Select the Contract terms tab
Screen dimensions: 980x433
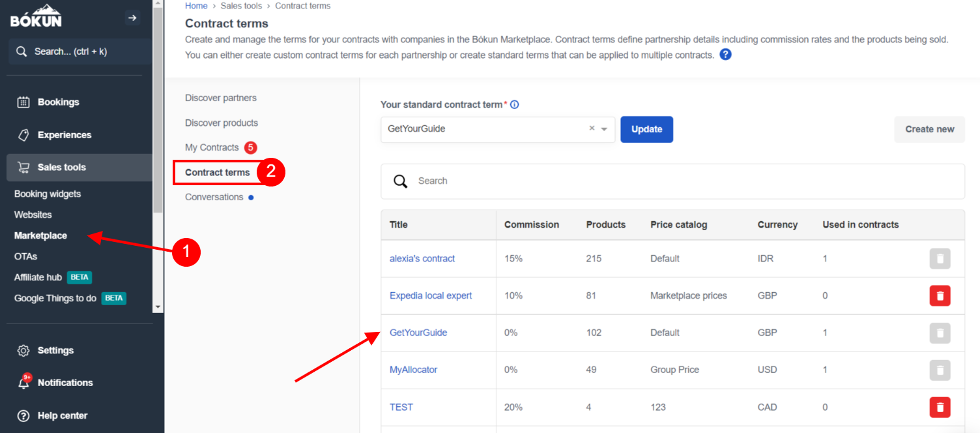pos(218,173)
